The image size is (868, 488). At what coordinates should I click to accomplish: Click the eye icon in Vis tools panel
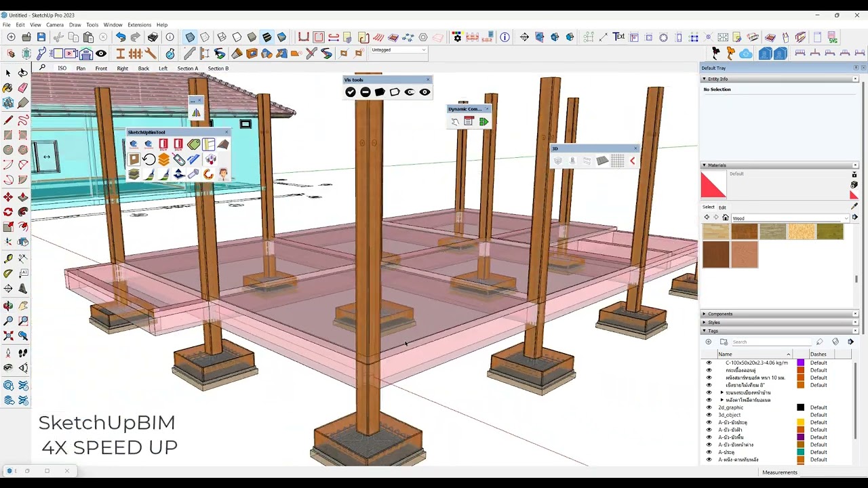click(x=425, y=92)
